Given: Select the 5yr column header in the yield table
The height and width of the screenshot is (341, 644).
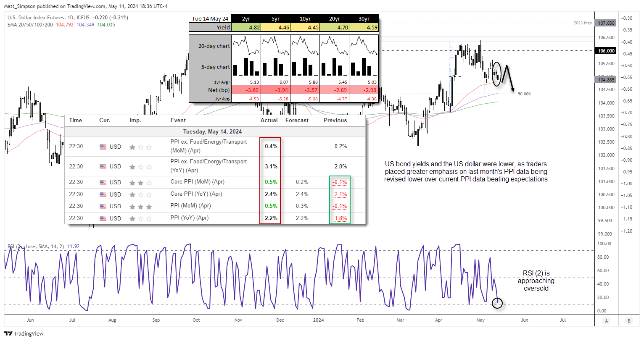Looking at the screenshot, I should [276, 18].
